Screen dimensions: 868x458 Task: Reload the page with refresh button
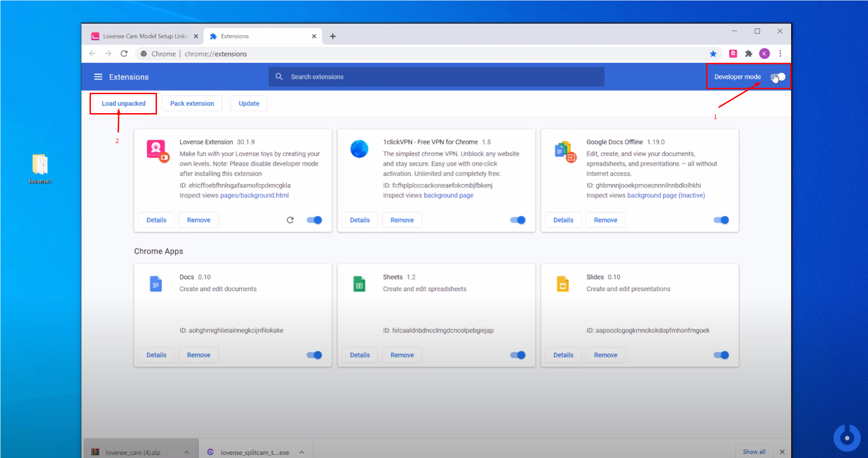[x=124, y=54]
